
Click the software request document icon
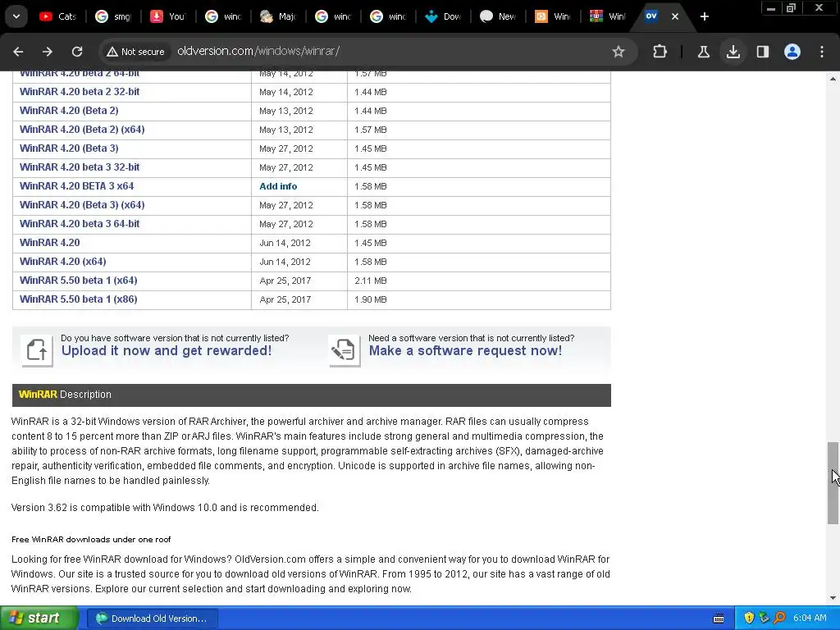(x=345, y=350)
